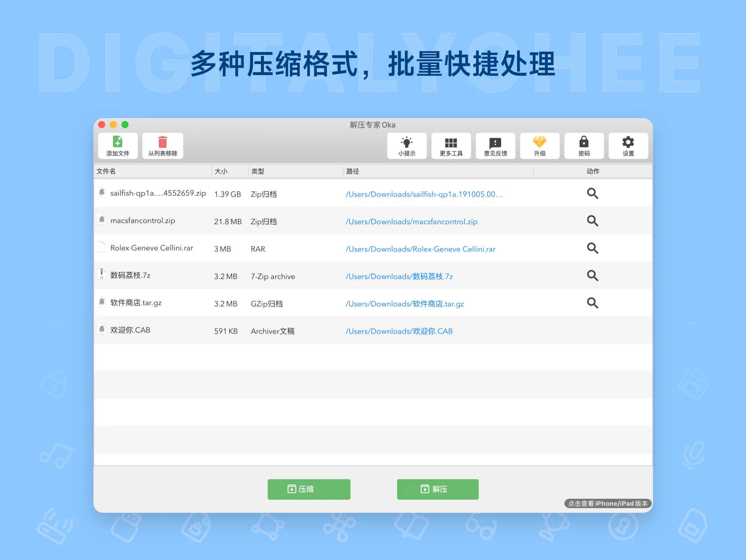Click magnifier icon for 软件商店.tar.gz
746x560 pixels.
coord(592,303)
